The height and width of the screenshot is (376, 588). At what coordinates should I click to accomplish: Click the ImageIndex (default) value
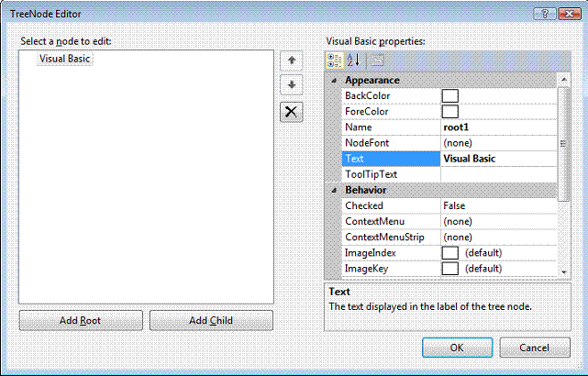click(x=483, y=253)
